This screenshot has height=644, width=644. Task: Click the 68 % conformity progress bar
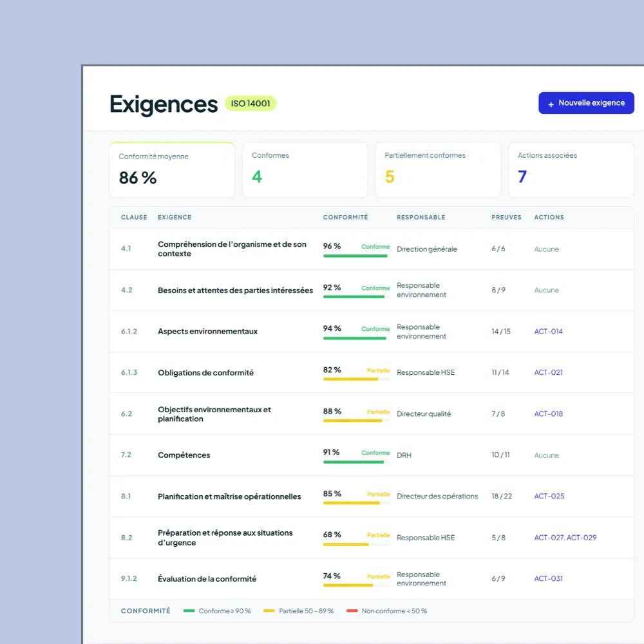click(x=356, y=545)
